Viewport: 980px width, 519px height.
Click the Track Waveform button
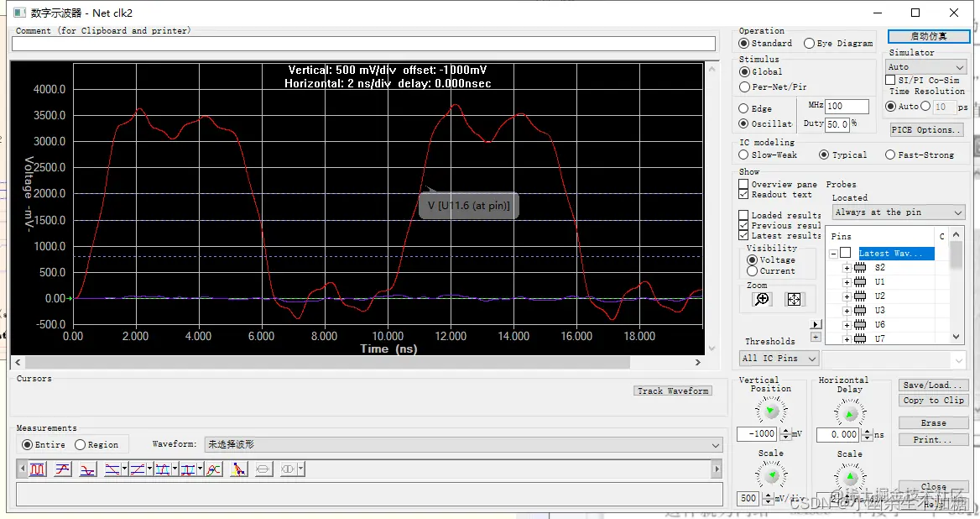coord(673,391)
